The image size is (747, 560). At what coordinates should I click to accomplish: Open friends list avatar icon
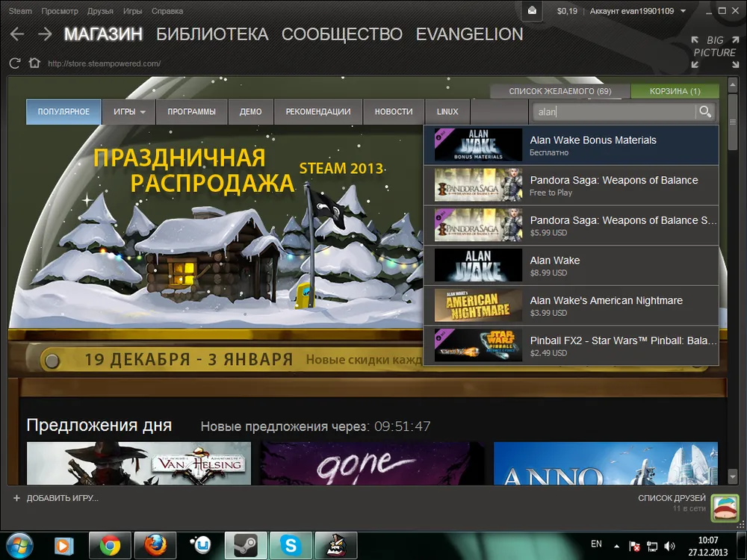725,508
